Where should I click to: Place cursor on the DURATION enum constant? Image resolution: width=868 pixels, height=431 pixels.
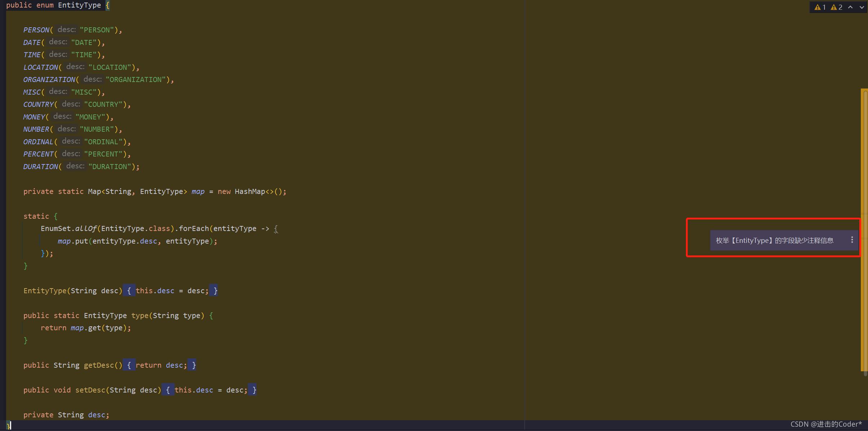40,167
